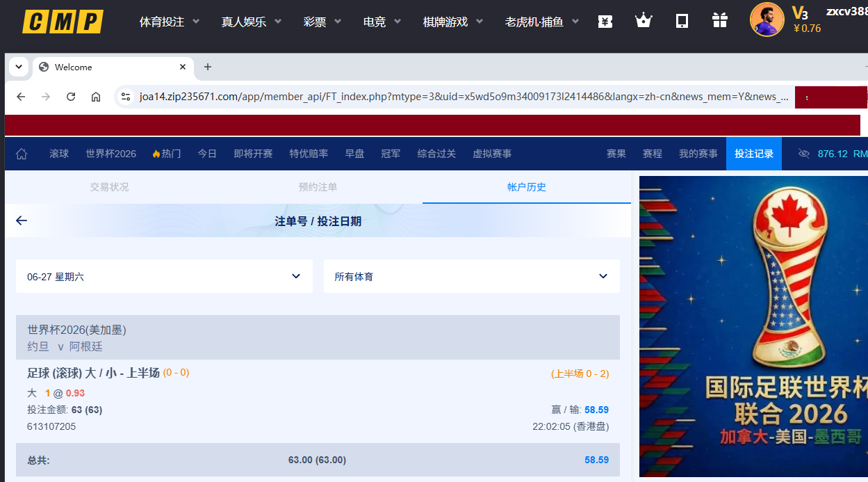Select 世界杯2026 in the sports nav
Image resolution: width=868 pixels, height=482 pixels.
[x=111, y=154]
